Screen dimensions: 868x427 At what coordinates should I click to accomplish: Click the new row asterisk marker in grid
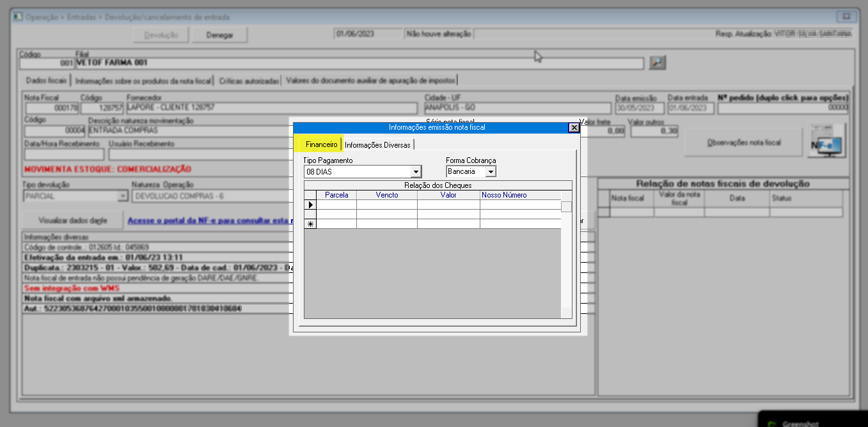[311, 224]
